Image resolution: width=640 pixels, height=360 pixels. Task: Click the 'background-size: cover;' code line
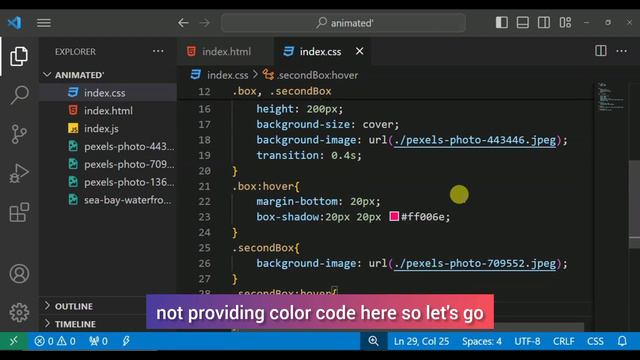click(328, 124)
